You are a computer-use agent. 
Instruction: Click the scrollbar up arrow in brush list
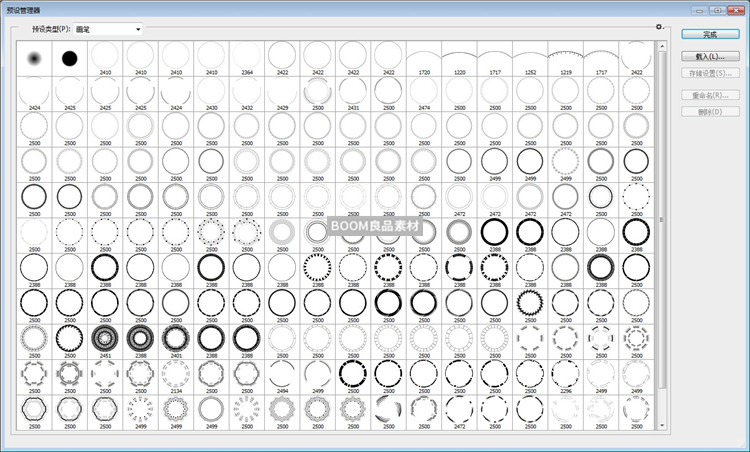(x=660, y=45)
